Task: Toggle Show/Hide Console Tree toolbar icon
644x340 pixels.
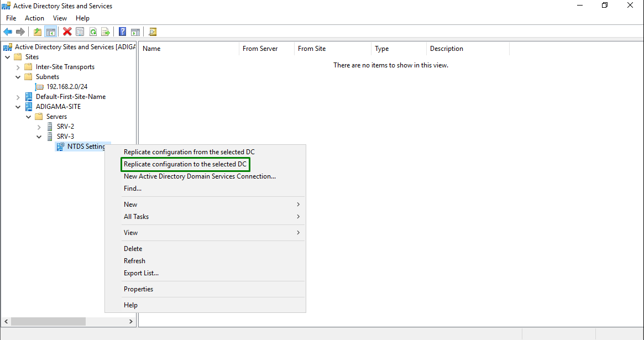Action: [51, 32]
